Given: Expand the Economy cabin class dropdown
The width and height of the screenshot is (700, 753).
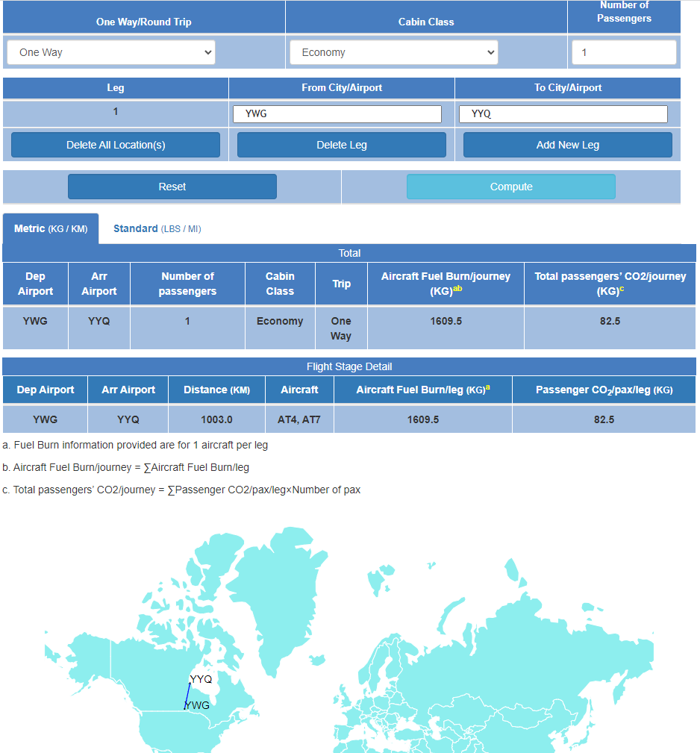Looking at the screenshot, I should coord(393,52).
